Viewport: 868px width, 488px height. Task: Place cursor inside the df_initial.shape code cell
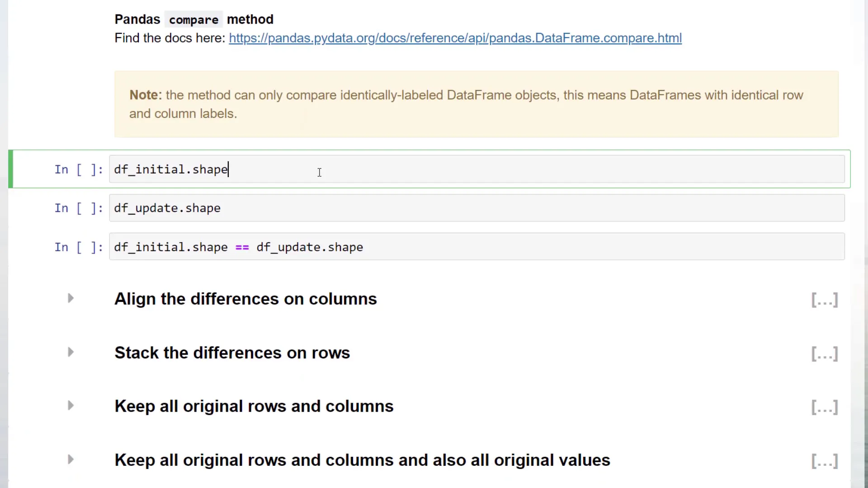coord(316,169)
